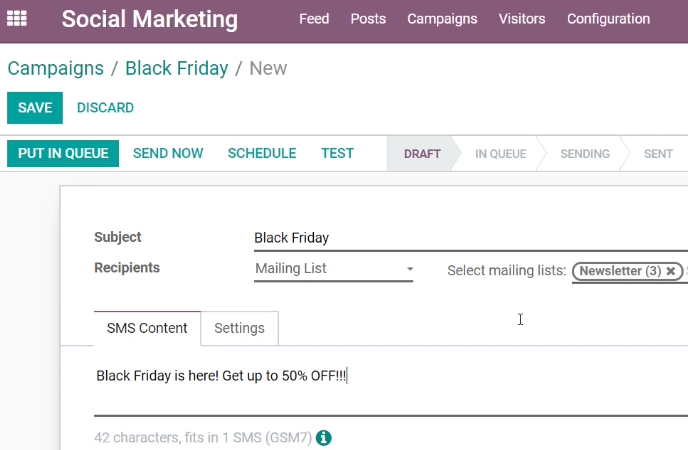This screenshot has height=450, width=688.
Task: Go to Campaigns in top menu
Action: (442, 19)
